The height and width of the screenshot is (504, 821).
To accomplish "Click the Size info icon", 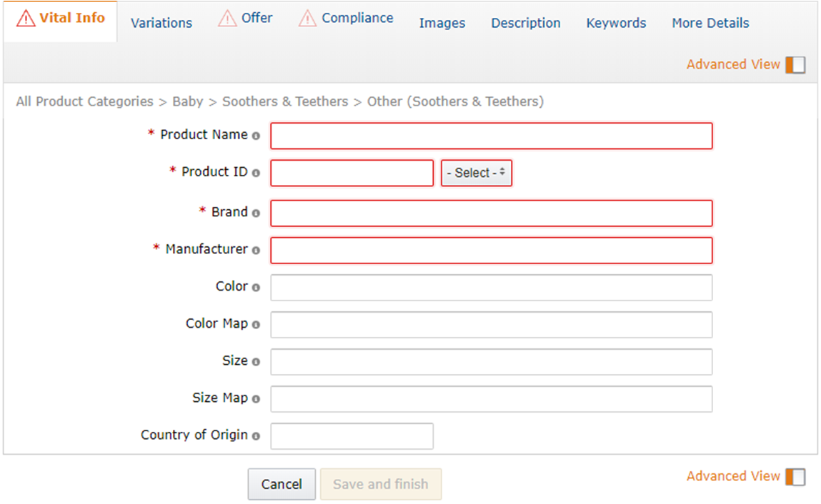I will tap(256, 362).
